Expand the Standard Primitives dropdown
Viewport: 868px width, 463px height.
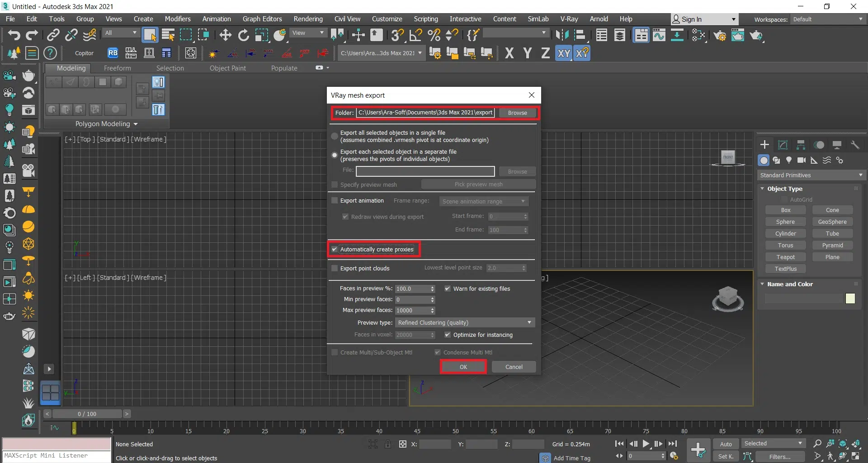coord(811,175)
